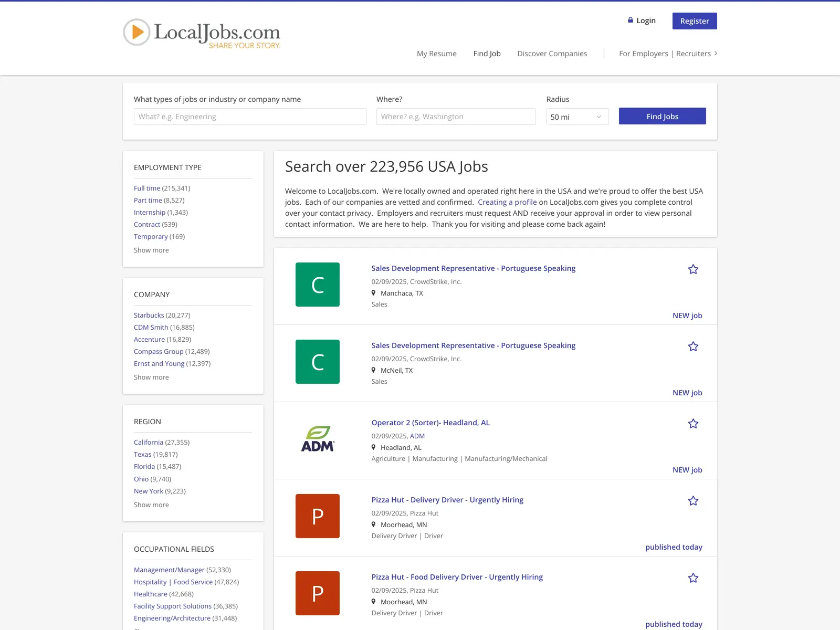
Task: Filter by Internship jobs
Action: [x=150, y=213]
